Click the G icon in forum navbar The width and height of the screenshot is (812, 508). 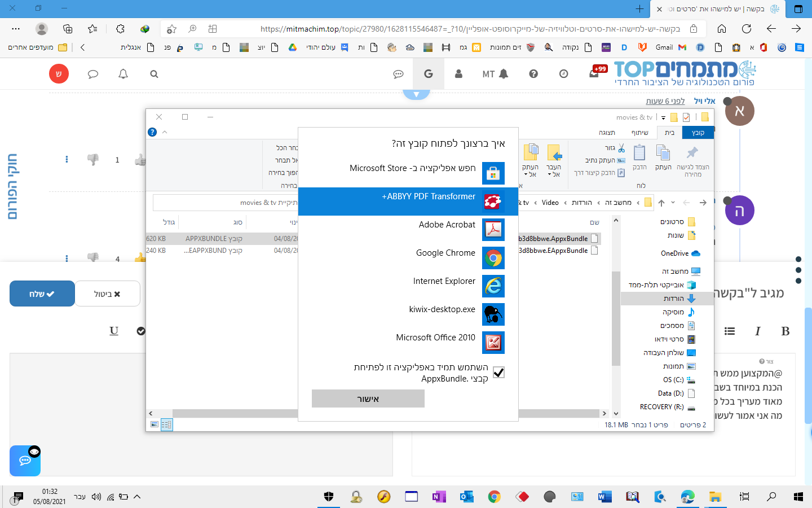pos(429,74)
